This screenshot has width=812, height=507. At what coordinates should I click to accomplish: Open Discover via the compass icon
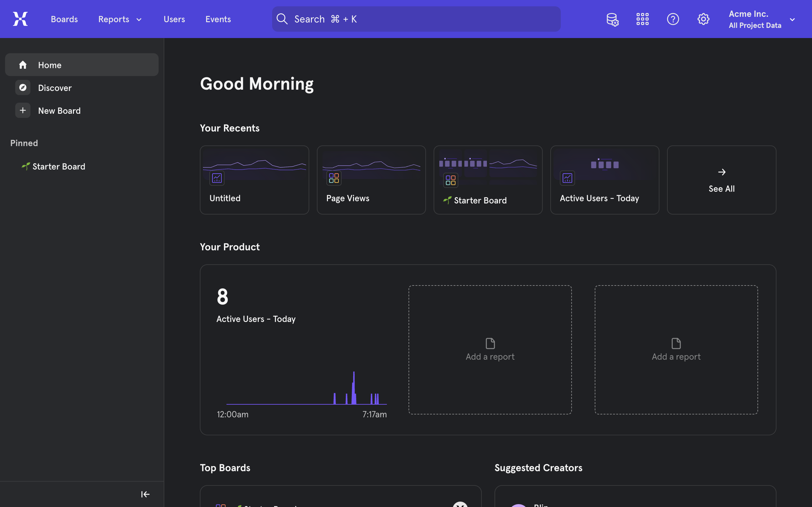click(23, 87)
